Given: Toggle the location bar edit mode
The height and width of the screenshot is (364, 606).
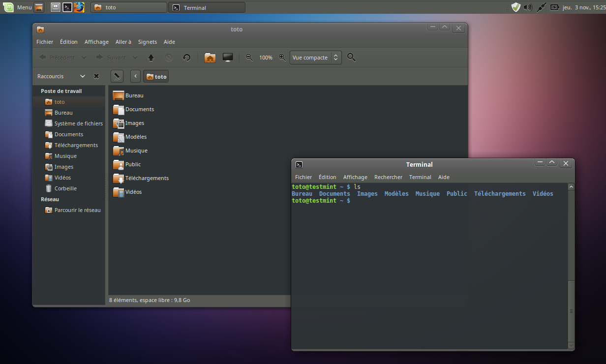Looking at the screenshot, I should point(117,76).
